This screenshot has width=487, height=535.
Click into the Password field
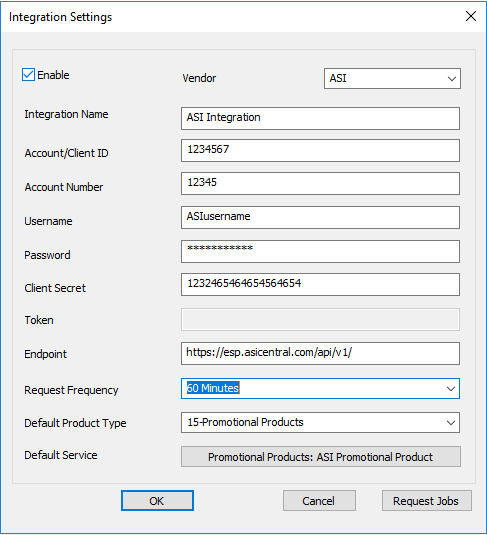click(x=320, y=251)
